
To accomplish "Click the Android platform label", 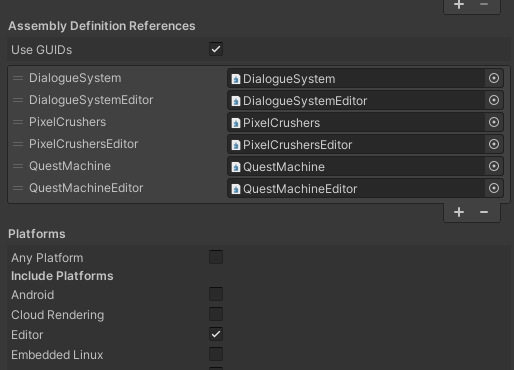I will click(32, 295).
